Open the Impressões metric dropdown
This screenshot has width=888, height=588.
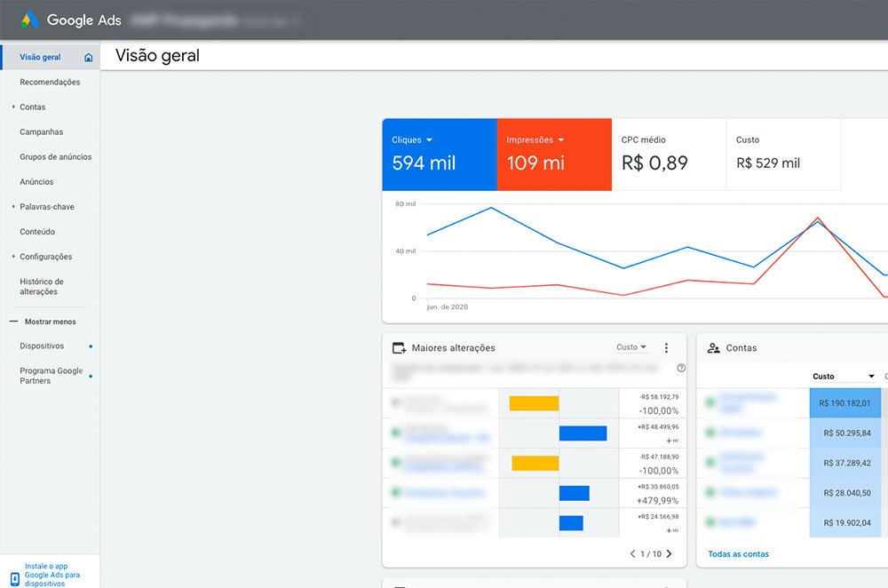pos(560,140)
